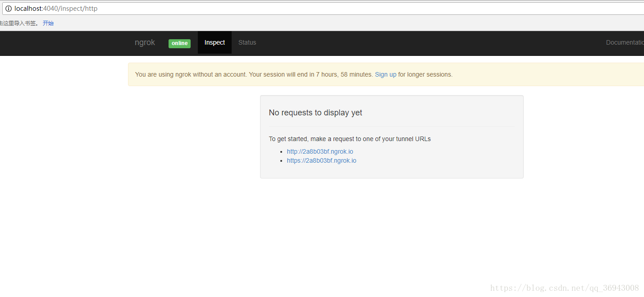Open the Documentation link in navbar
This screenshot has width=644, height=297.
pyautogui.click(x=625, y=42)
